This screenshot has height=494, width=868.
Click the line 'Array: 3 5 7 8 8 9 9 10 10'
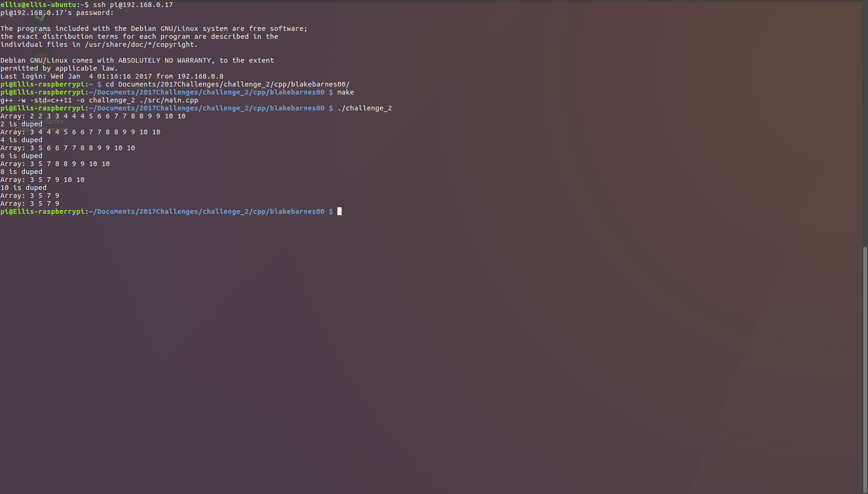pyautogui.click(x=55, y=164)
